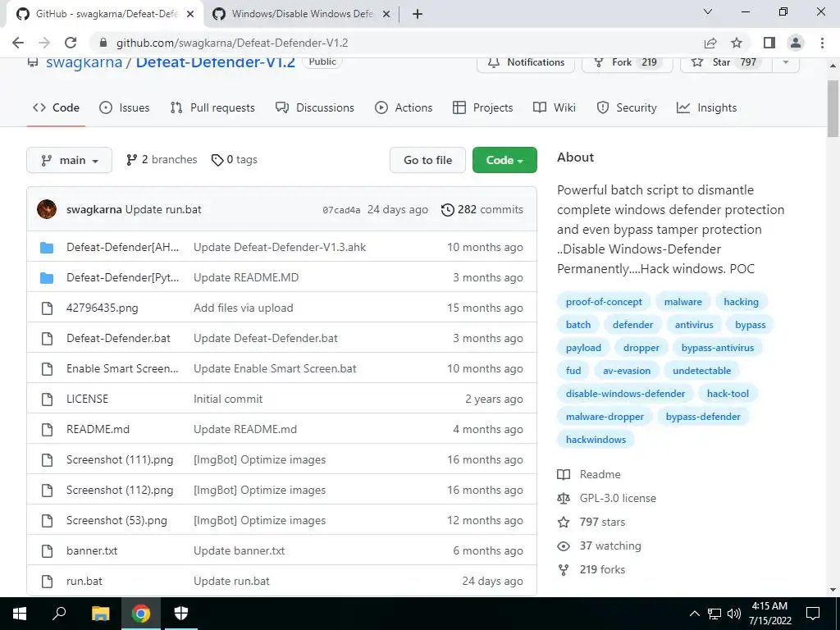Image resolution: width=840 pixels, height=630 pixels.
Task: View the 282 commits history
Action: (482, 209)
